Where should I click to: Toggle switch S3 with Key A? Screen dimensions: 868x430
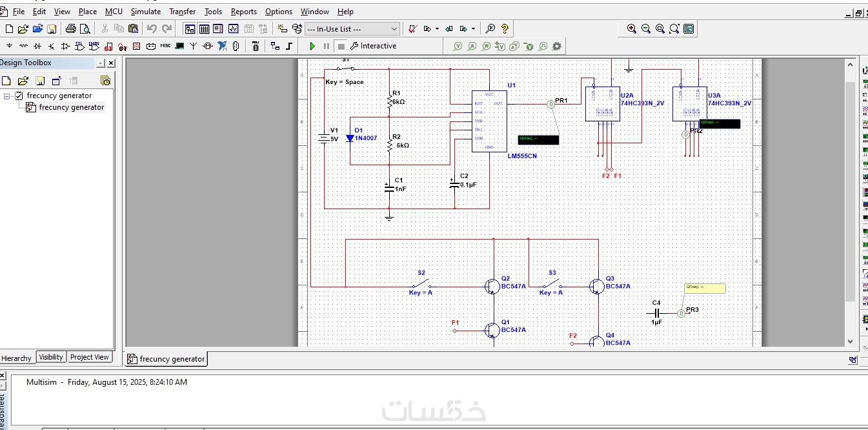click(x=552, y=285)
